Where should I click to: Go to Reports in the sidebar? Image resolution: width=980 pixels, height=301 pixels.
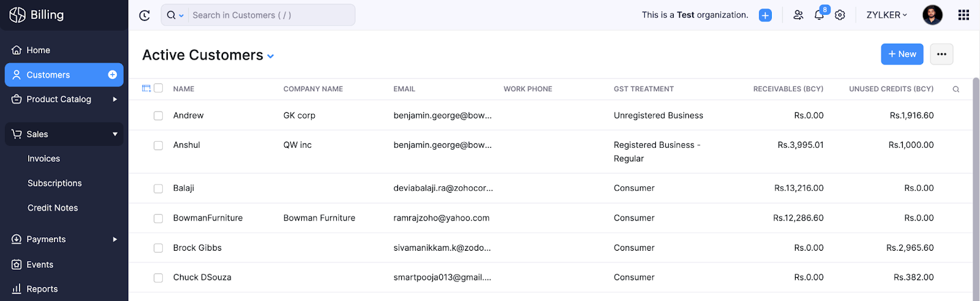(42, 289)
